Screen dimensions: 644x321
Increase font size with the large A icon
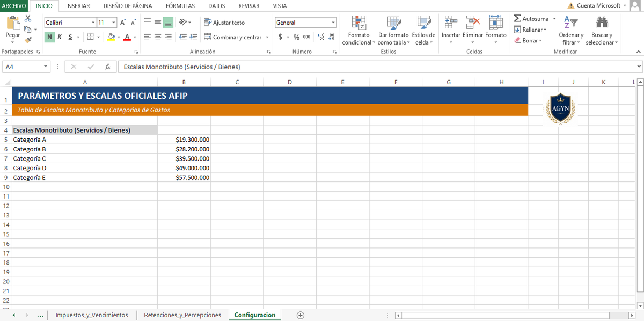point(123,23)
